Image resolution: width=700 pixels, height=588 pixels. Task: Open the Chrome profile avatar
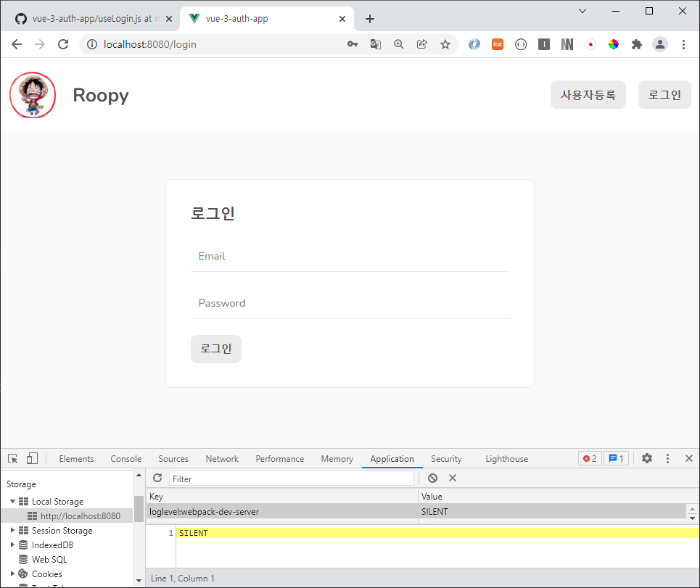[660, 44]
